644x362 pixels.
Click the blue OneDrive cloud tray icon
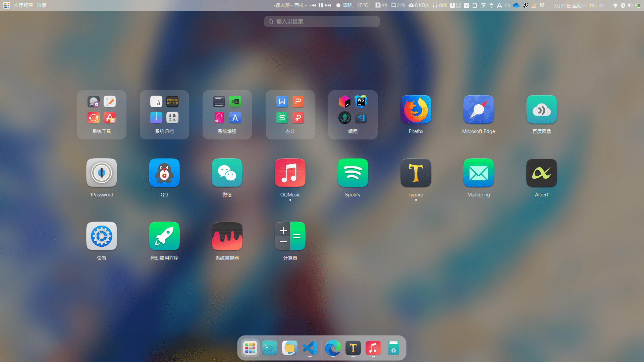coord(516,5)
